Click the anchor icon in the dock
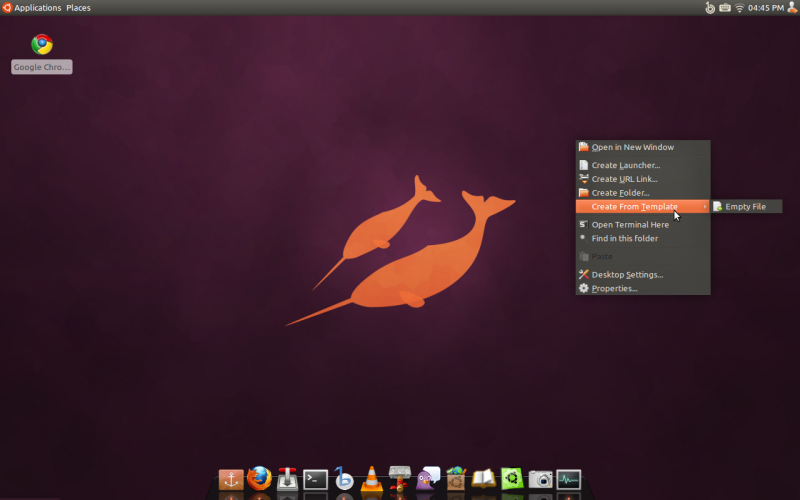The image size is (800, 500). click(231, 480)
